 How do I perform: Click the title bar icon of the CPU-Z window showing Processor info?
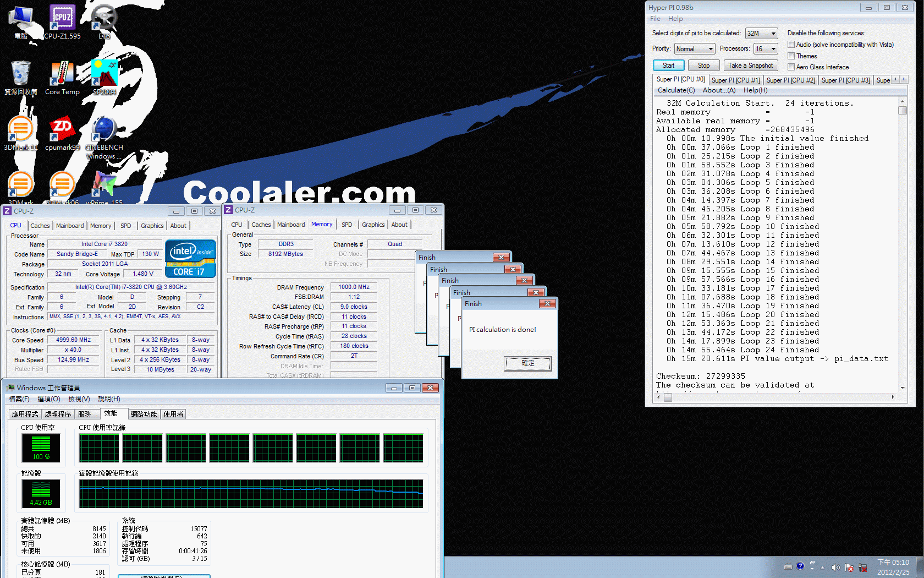[x=7, y=211]
